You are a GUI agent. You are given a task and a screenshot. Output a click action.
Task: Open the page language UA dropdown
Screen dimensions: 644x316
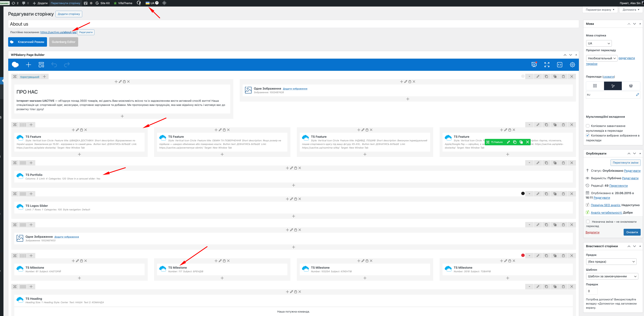point(598,43)
